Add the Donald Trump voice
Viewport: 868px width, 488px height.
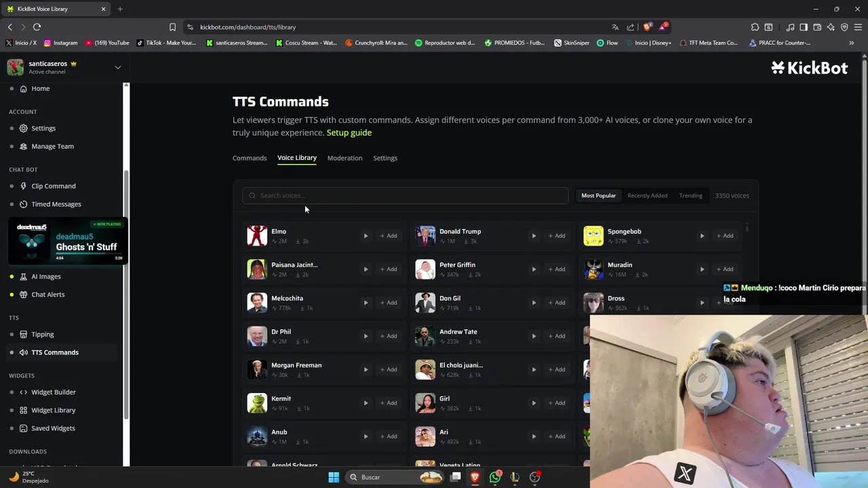[x=557, y=236]
